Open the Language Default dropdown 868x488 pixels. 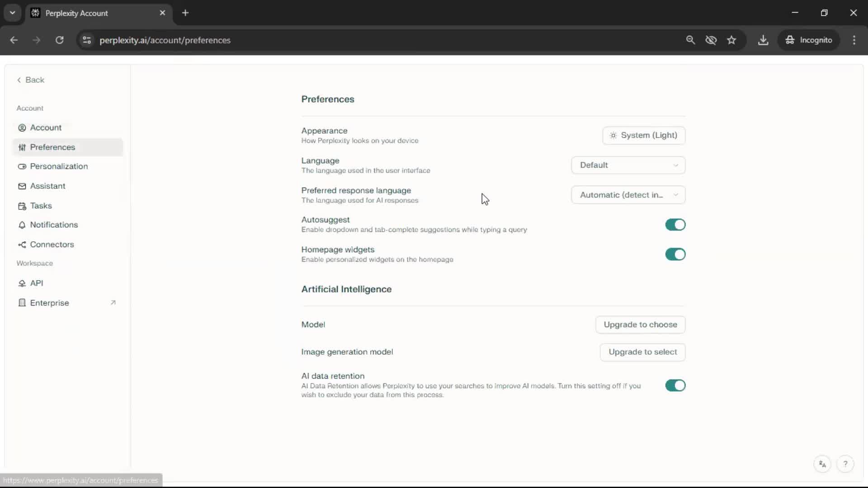point(628,165)
